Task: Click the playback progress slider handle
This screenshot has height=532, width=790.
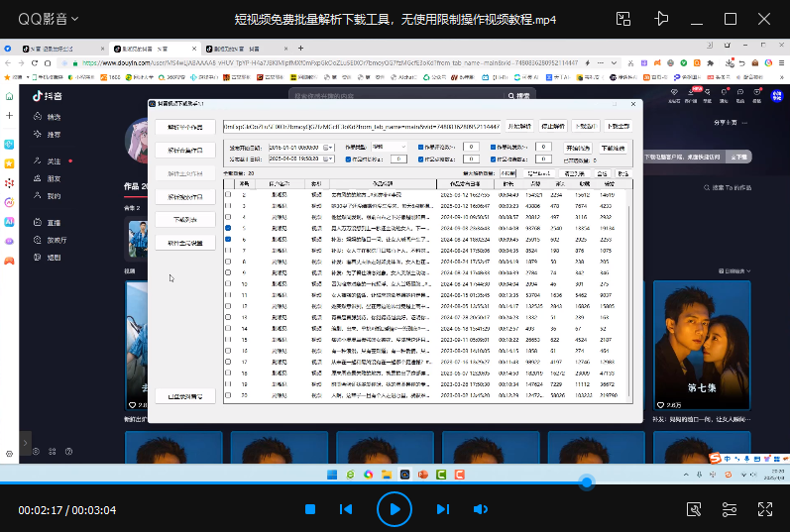Action: 587,482
